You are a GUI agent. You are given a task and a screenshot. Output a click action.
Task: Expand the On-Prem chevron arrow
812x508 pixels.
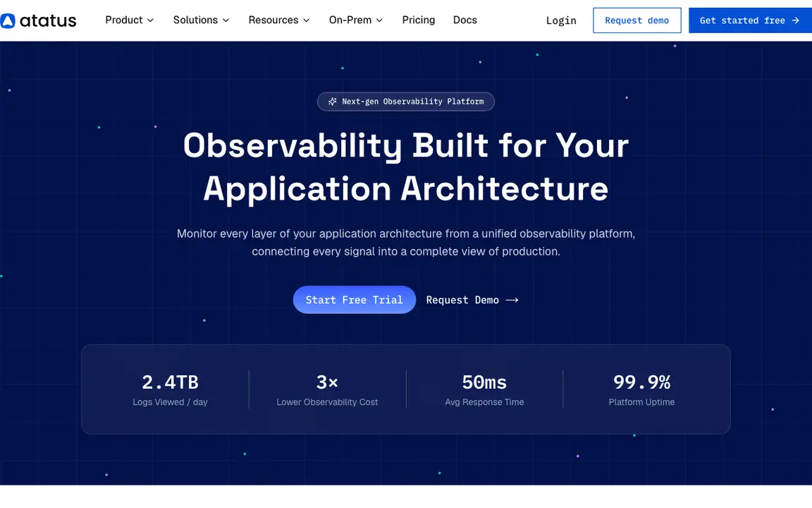tap(380, 20)
